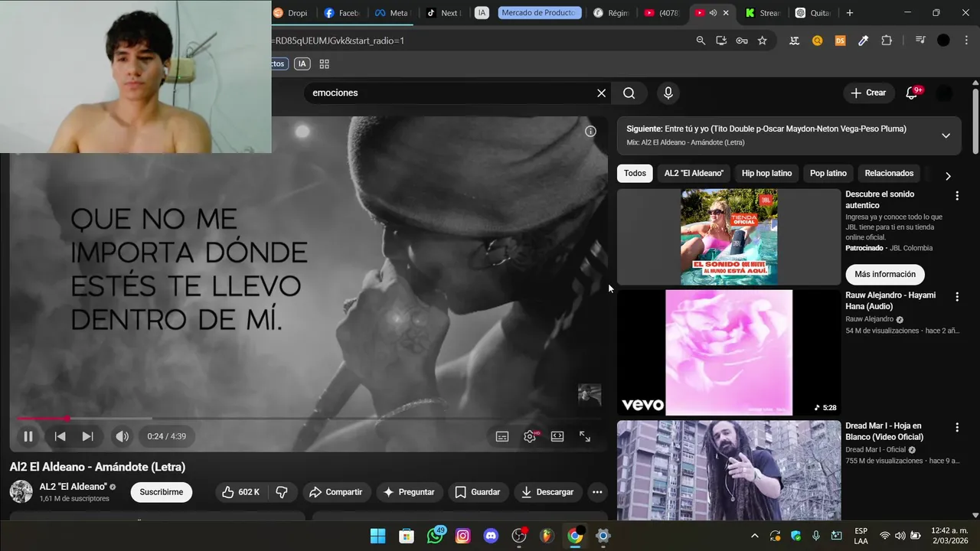Open the player settings gear
This screenshot has height=551, width=980.
pos(530,436)
